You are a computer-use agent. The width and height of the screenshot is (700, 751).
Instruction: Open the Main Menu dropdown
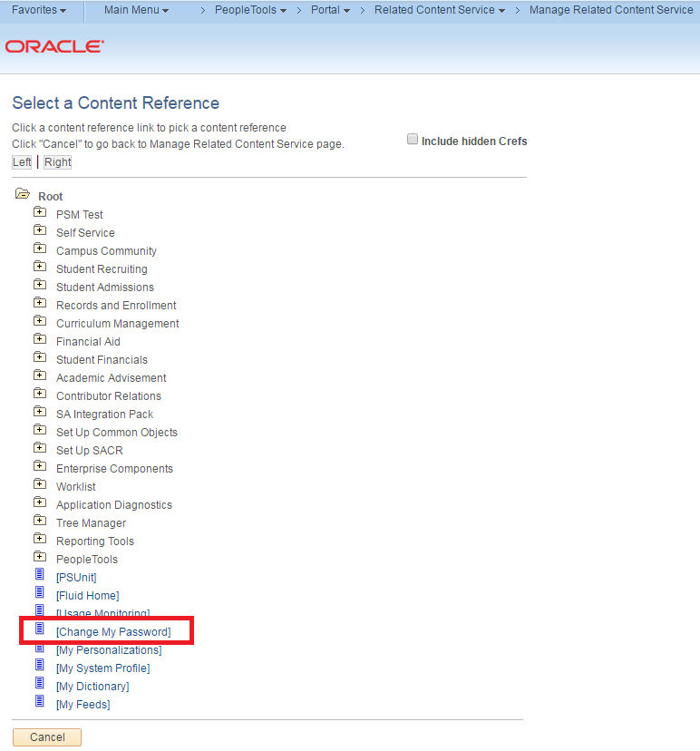coord(136,10)
